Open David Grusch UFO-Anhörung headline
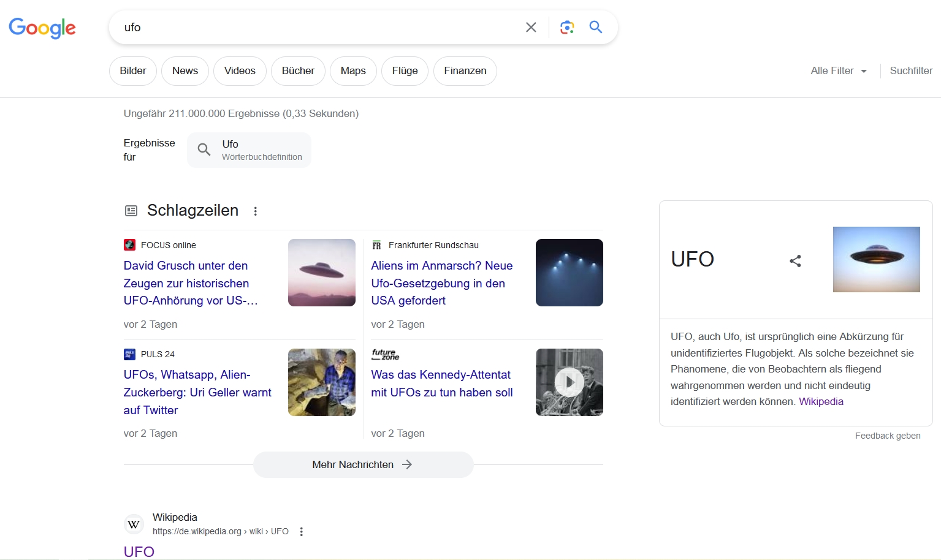Image resolution: width=941 pixels, height=560 pixels. click(191, 283)
